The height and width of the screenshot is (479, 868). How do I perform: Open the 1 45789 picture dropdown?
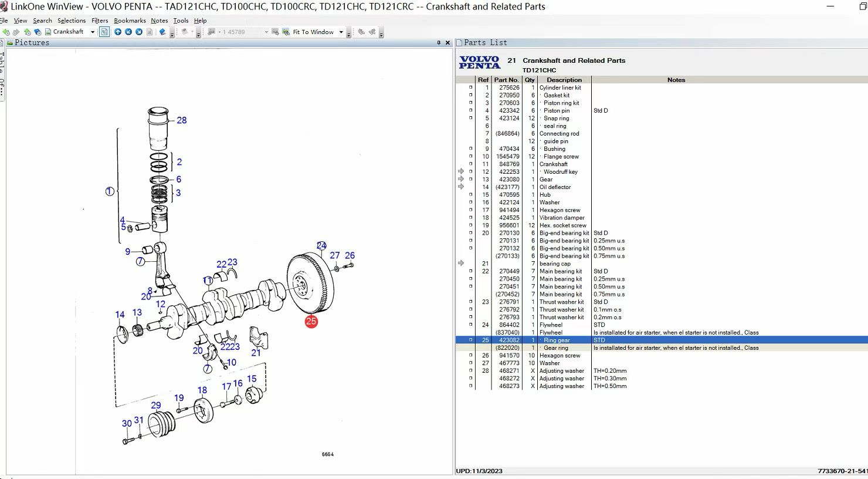pyautogui.click(x=266, y=32)
